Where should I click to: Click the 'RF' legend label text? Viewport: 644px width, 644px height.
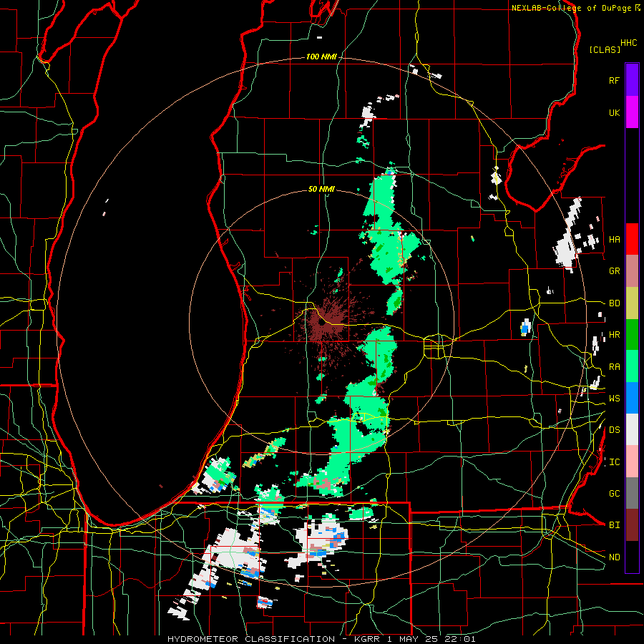(x=614, y=80)
